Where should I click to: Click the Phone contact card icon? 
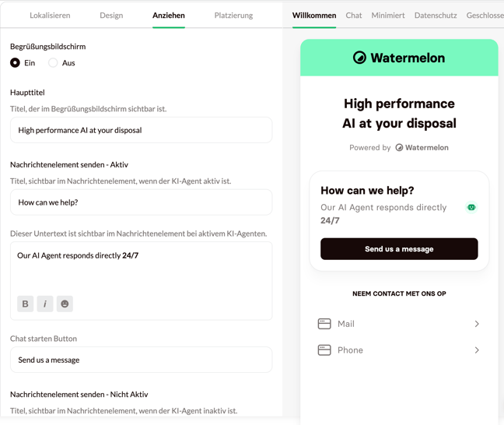[324, 350]
